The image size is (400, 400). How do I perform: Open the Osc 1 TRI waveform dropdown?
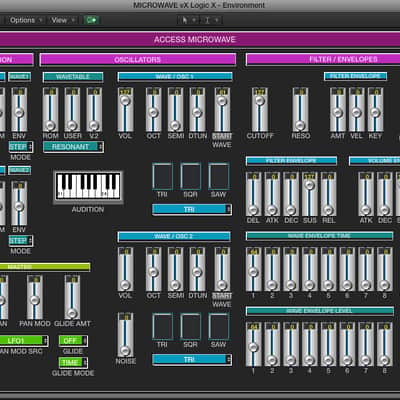pos(192,209)
